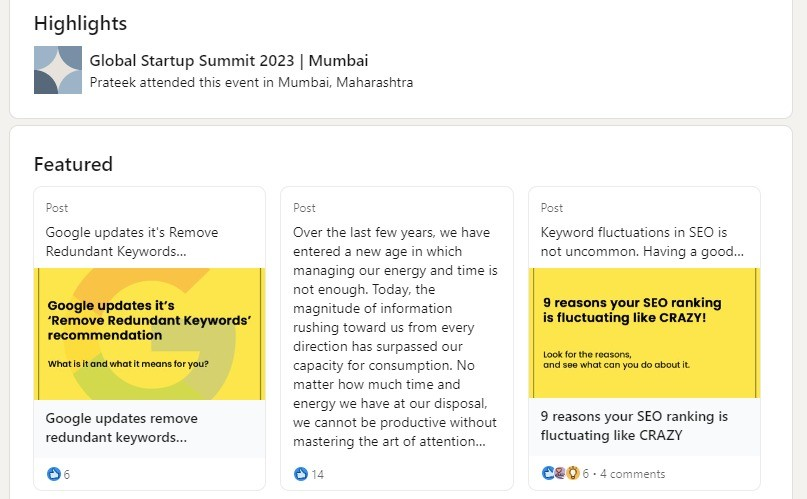Click the 6 likes count under Google updates post
Screen dimensions: 807x499
tap(67, 474)
